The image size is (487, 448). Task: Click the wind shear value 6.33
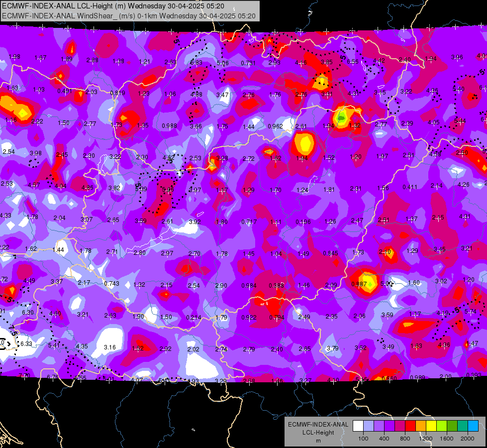pyautogui.click(x=26, y=343)
